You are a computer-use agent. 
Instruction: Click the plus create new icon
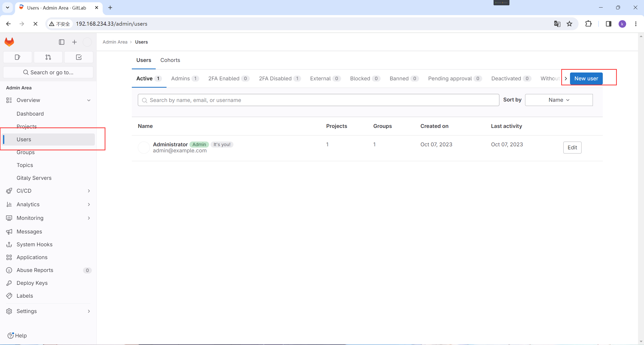[74, 42]
